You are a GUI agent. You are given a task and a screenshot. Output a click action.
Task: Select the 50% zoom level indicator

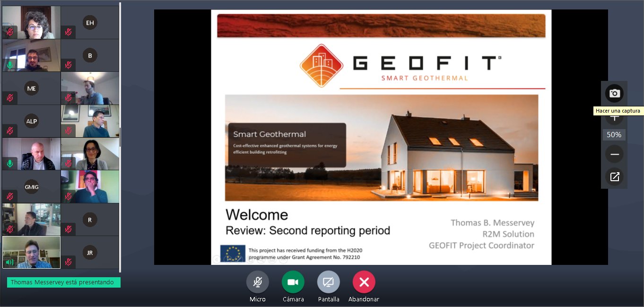tap(614, 135)
